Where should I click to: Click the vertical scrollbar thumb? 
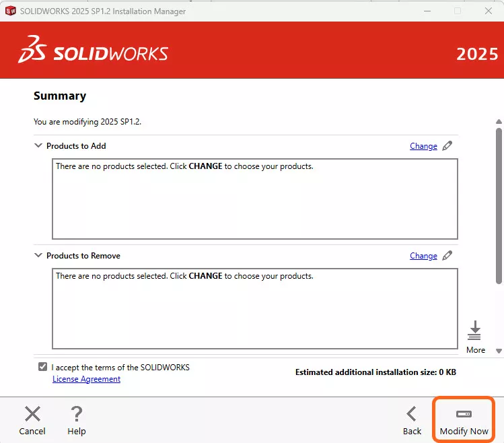coord(499,202)
